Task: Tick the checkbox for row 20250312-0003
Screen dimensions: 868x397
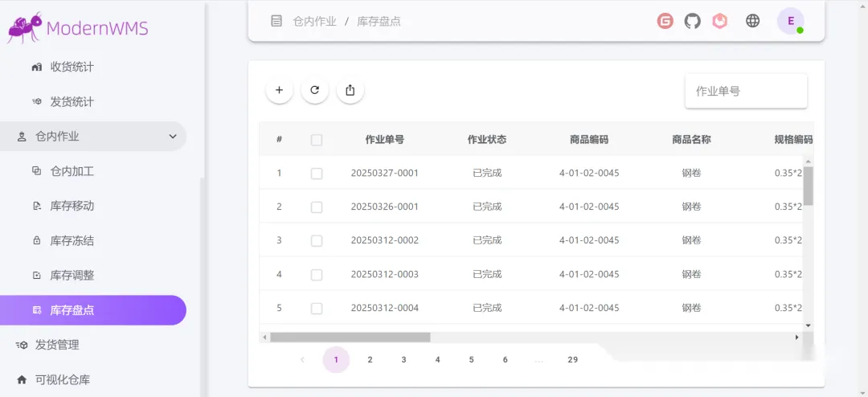Action: [317, 275]
